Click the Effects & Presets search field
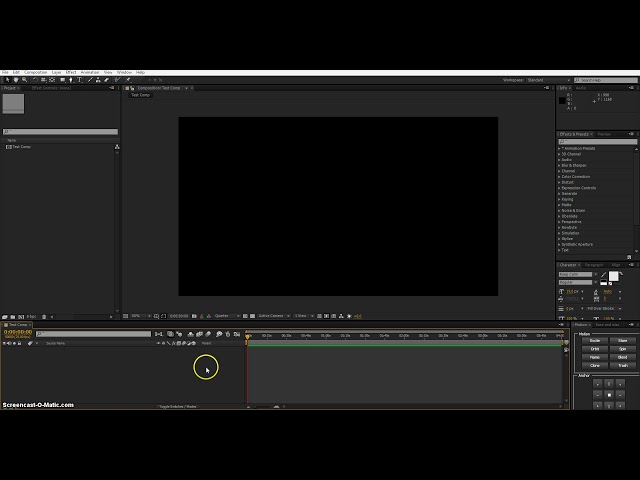The image size is (640, 480). tap(598, 142)
